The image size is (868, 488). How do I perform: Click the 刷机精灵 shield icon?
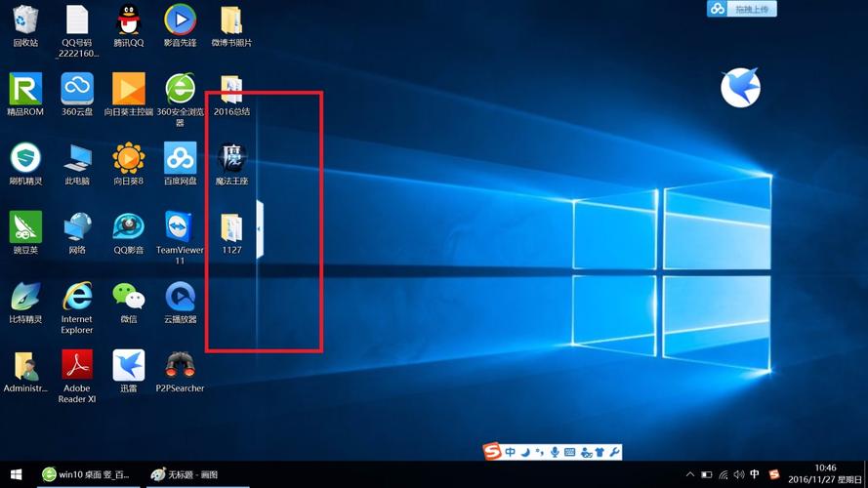coord(25,164)
